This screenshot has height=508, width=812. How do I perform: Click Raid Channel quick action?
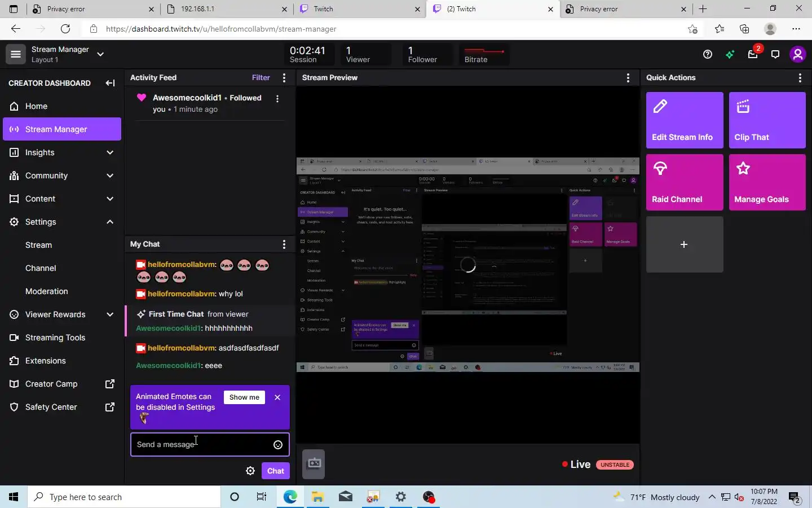click(685, 182)
